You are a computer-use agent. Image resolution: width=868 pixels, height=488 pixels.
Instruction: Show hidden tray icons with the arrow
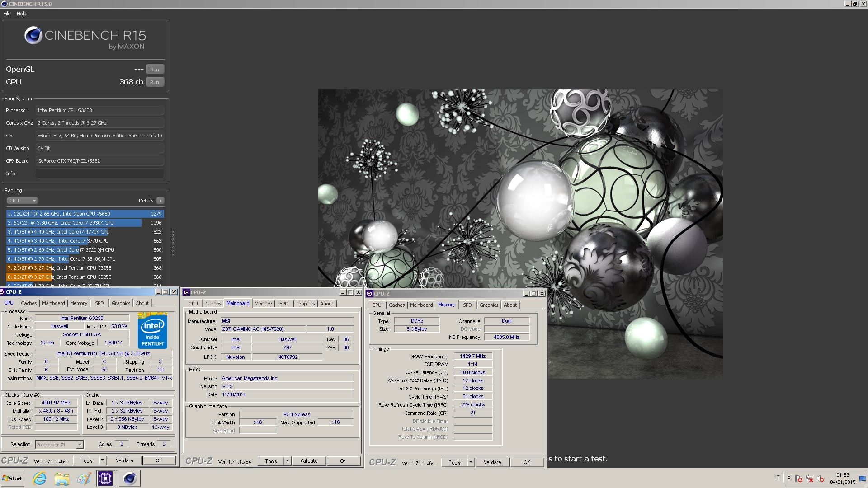789,478
